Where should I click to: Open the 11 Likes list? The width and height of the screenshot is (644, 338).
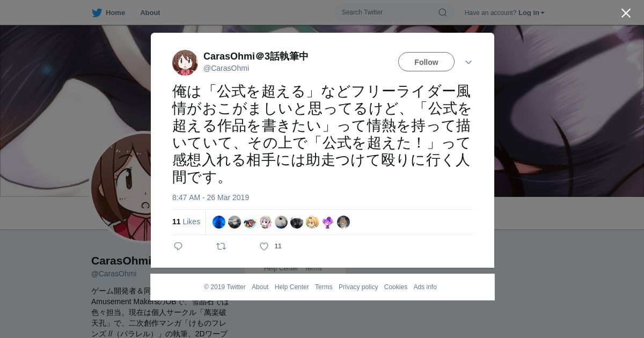tap(186, 222)
